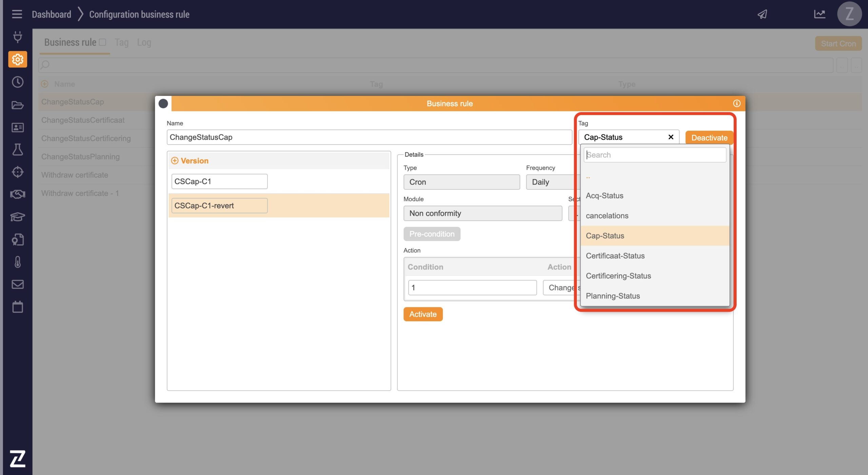Click the tag Search input field
868x475 pixels.
[x=654, y=155]
